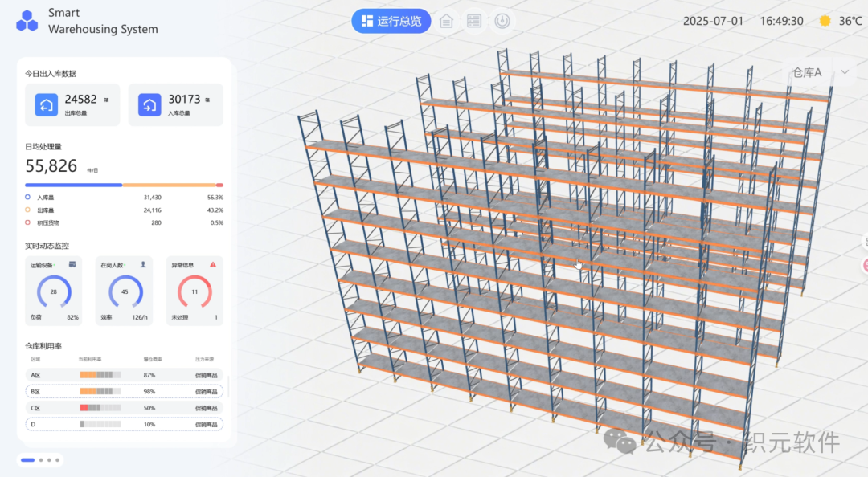The image size is (868, 477).
Task: Open the warehouse home icon in top navigation
Action: pyautogui.click(x=446, y=21)
